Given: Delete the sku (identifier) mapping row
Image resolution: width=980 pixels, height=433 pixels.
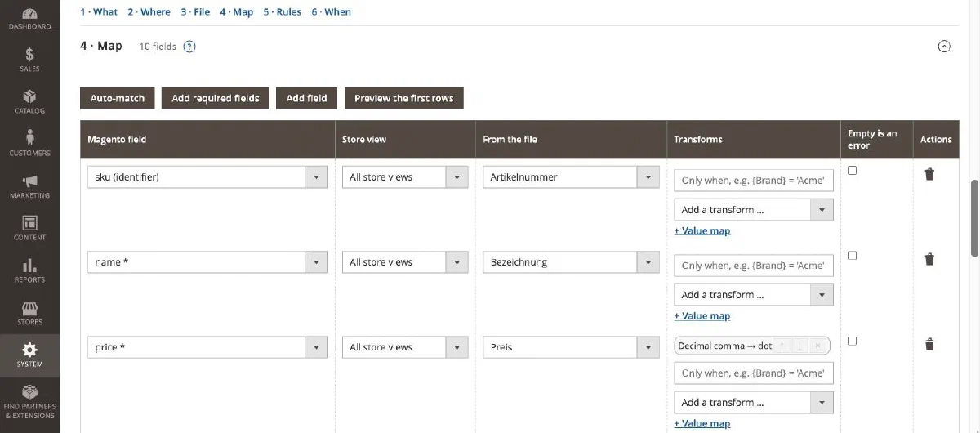Looking at the screenshot, I should click(x=929, y=174).
